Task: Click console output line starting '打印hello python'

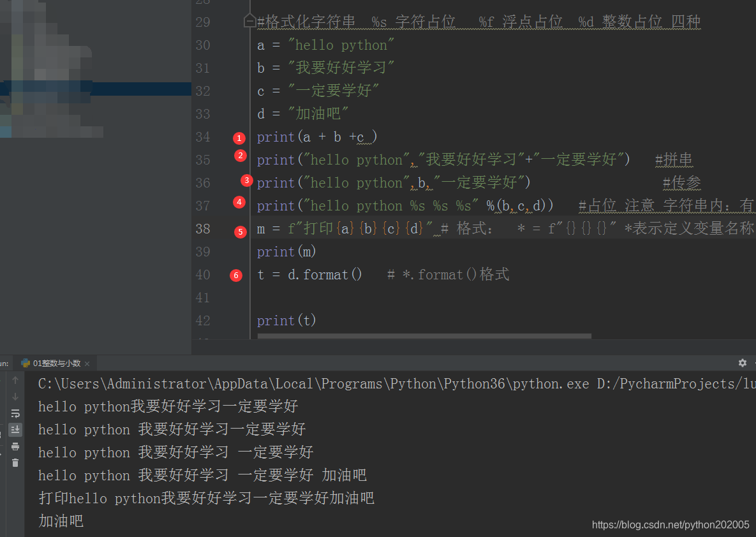Action: [x=206, y=498]
